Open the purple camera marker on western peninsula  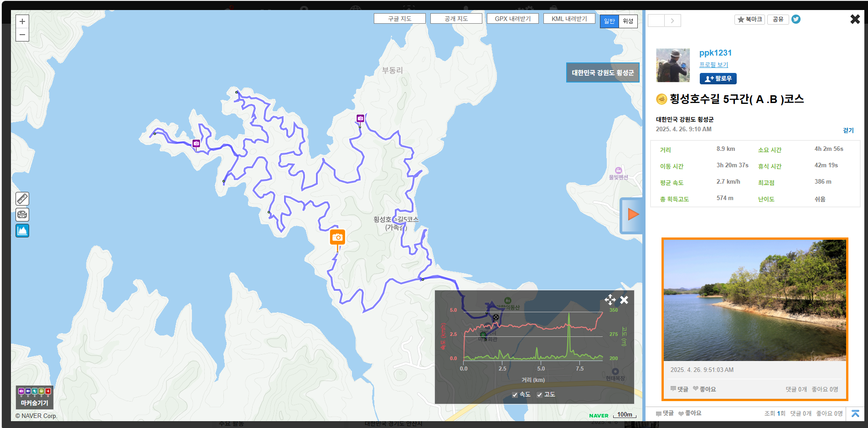(x=196, y=144)
